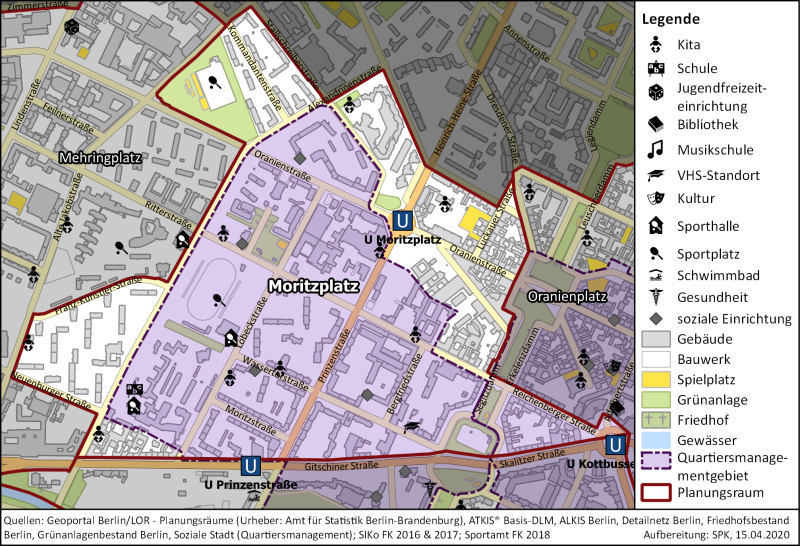
Task: Click the Gesundheit icon in the legend
Action: (x=655, y=296)
